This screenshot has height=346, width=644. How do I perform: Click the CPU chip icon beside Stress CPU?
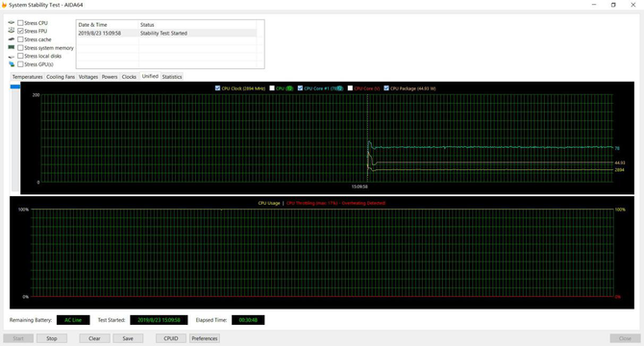click(12, 22)
